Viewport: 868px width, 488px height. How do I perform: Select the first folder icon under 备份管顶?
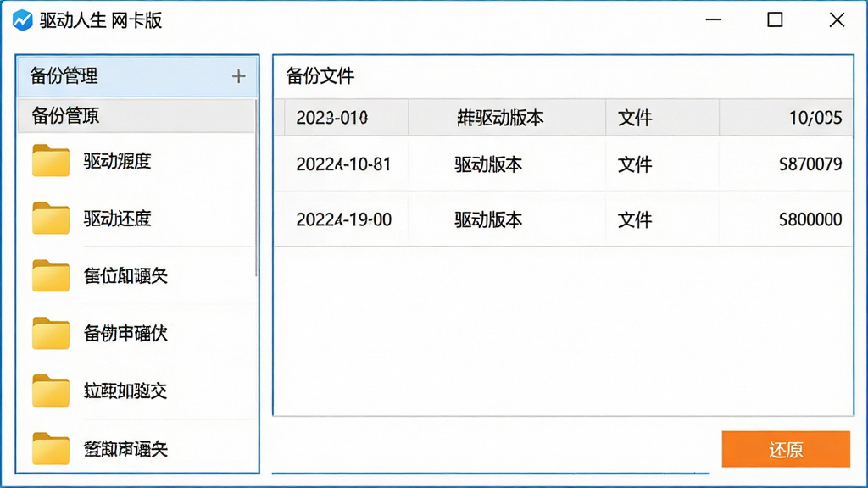tap(51, 160)
